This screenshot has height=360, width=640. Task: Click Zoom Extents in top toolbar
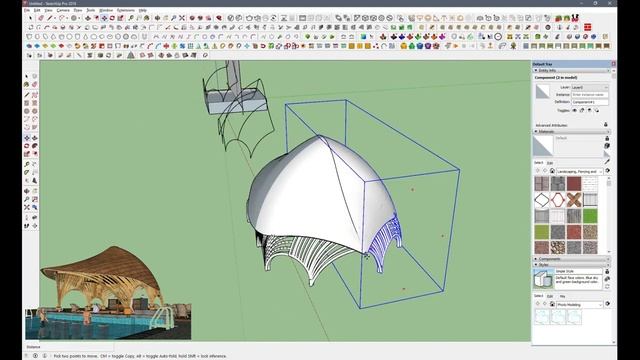[x=182, y=18]
